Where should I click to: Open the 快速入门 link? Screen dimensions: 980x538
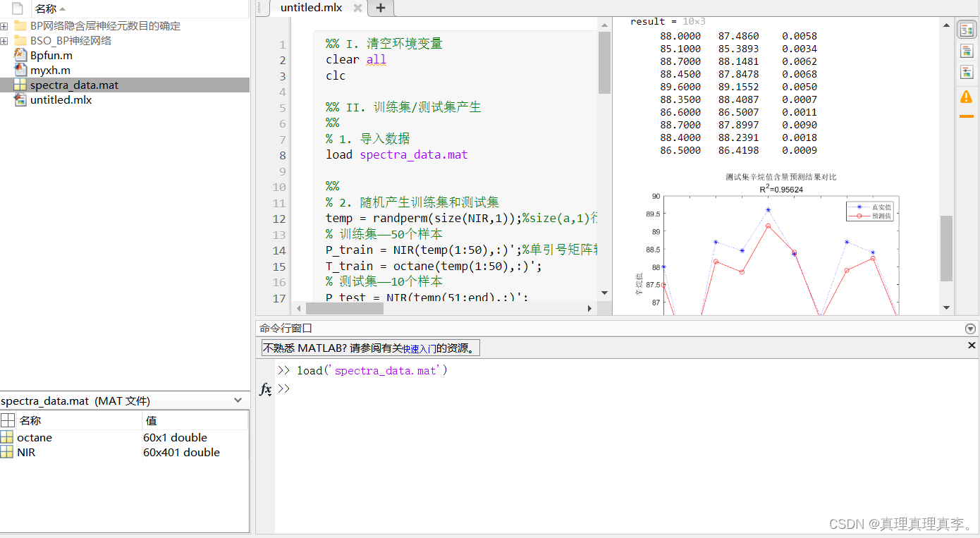pyautogui.click(x=419, y=348)
